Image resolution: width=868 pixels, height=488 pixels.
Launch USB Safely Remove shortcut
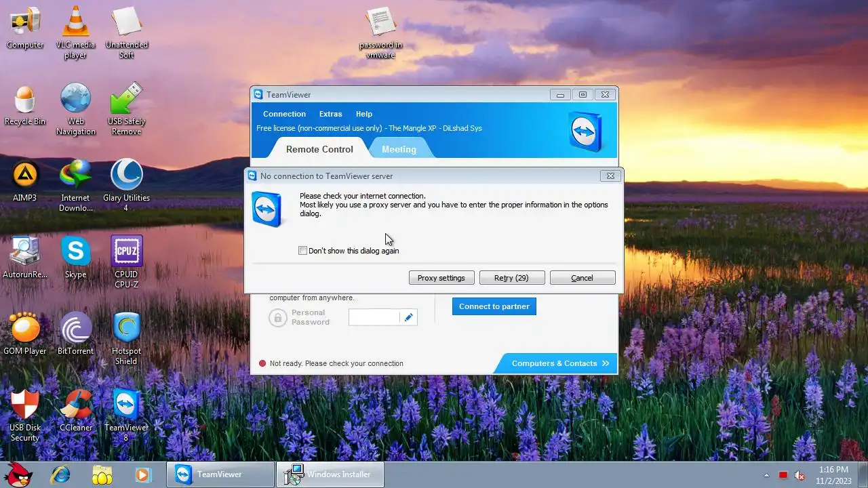tap(126, 109)
